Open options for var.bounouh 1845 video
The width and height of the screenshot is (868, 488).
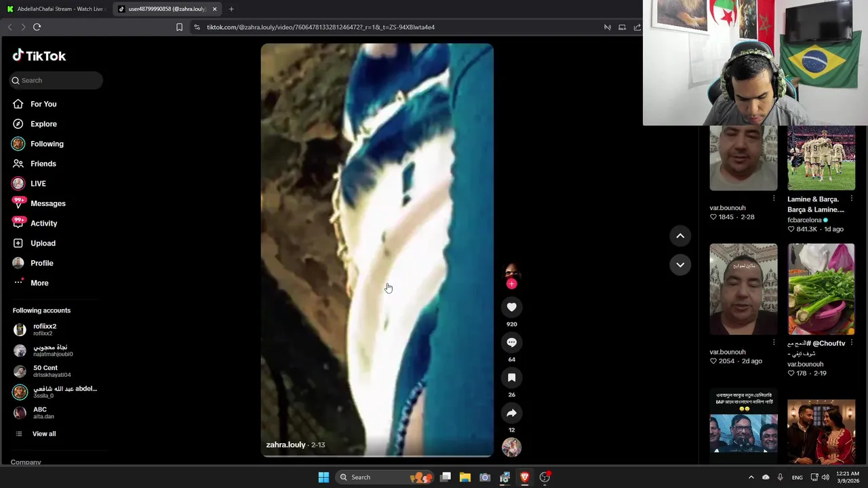pos(774,199)
